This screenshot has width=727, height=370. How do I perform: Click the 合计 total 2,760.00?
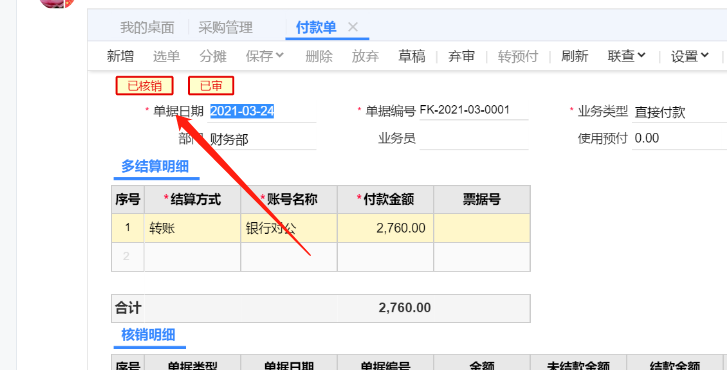(x=404, y=308)
